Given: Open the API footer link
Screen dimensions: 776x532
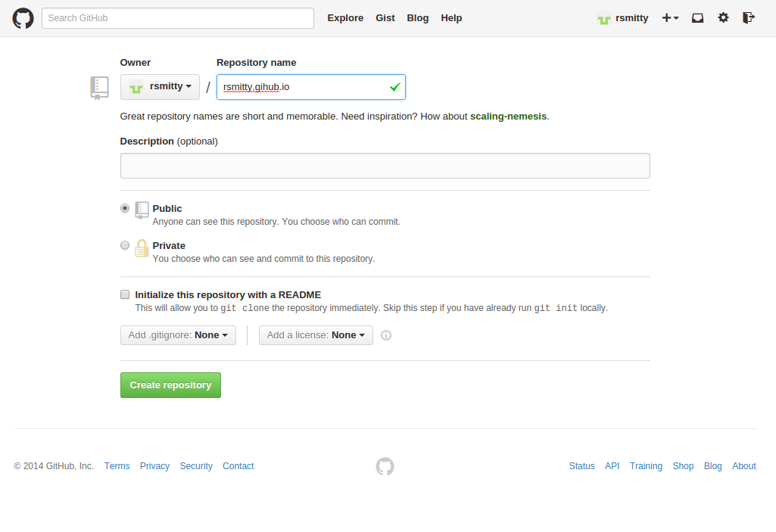Looking at the screenshot, I should 612,466.
